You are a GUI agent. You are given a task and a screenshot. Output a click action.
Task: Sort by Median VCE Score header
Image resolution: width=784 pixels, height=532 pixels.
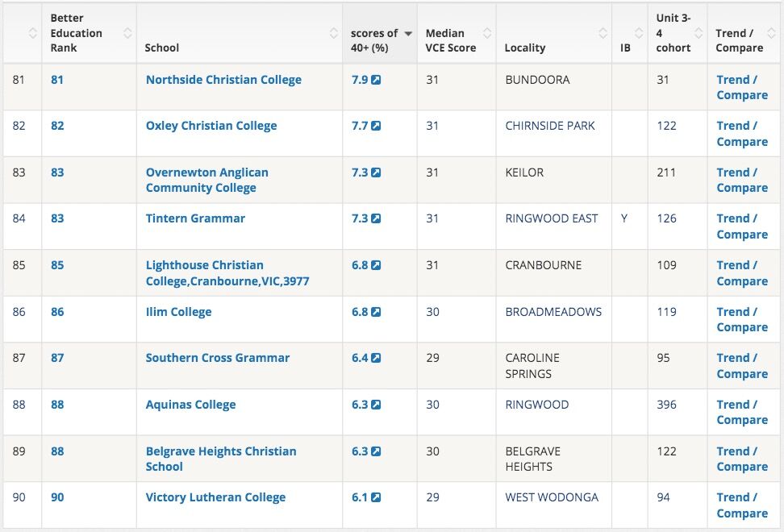tap(450, 40)
